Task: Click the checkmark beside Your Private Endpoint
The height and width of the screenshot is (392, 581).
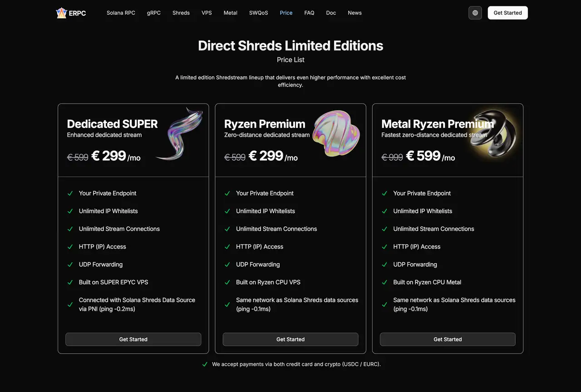Action: click(x=70, y=193)
